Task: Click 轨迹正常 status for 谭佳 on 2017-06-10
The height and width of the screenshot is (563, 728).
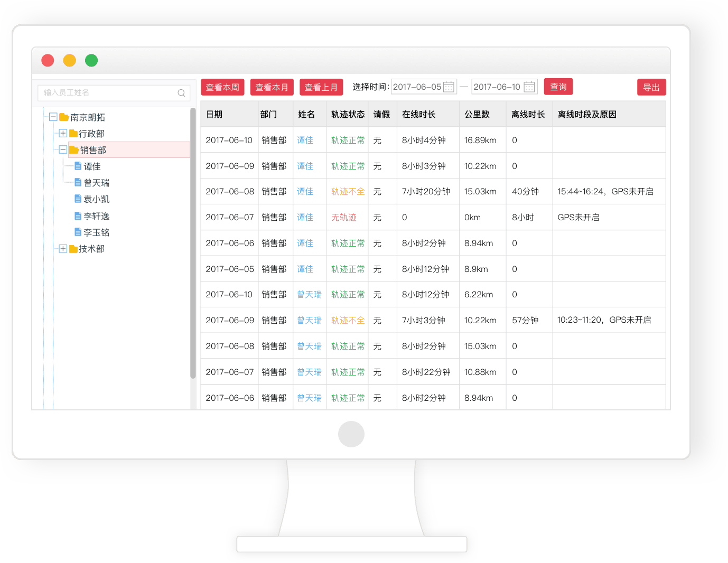Action: [348, 140]
